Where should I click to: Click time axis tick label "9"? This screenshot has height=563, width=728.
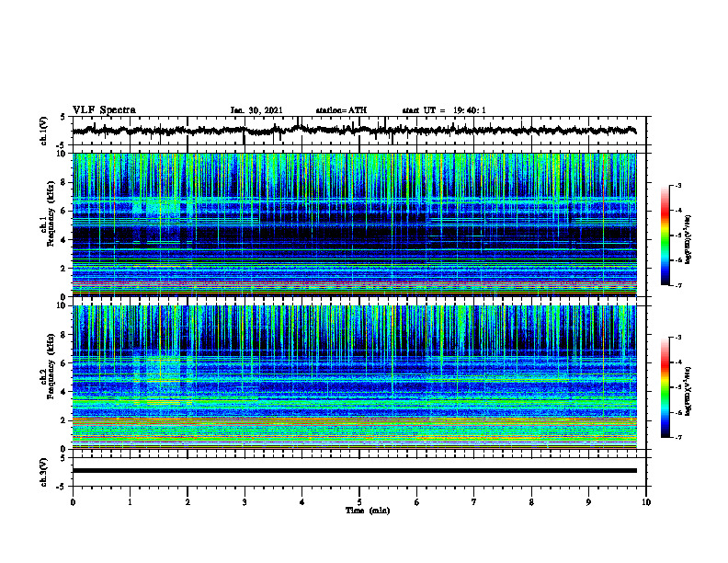click(588, 502)
